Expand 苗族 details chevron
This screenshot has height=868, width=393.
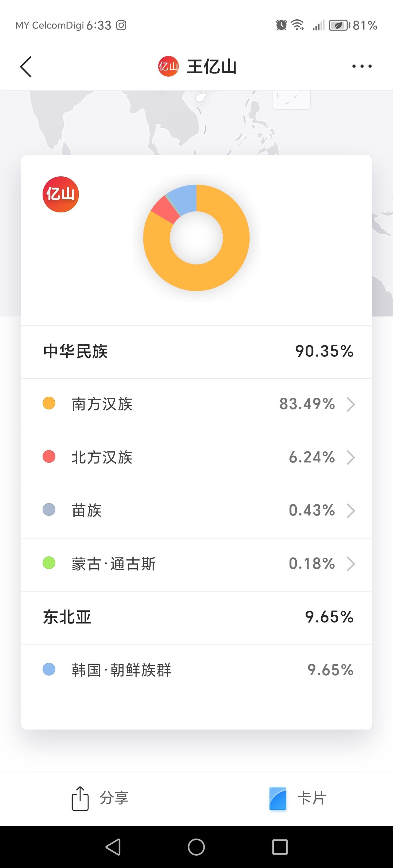(x=351, y=511)
